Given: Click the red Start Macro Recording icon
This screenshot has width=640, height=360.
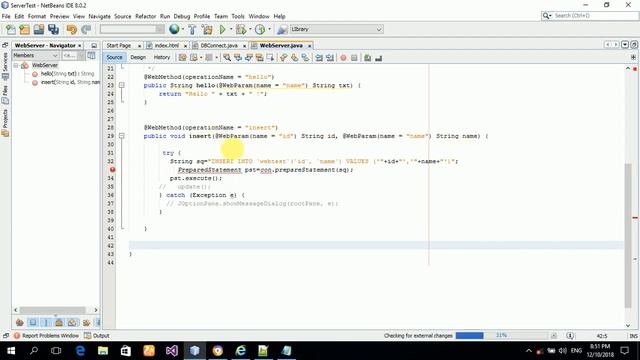Looking at the screenshot, I should click(343, 58).
